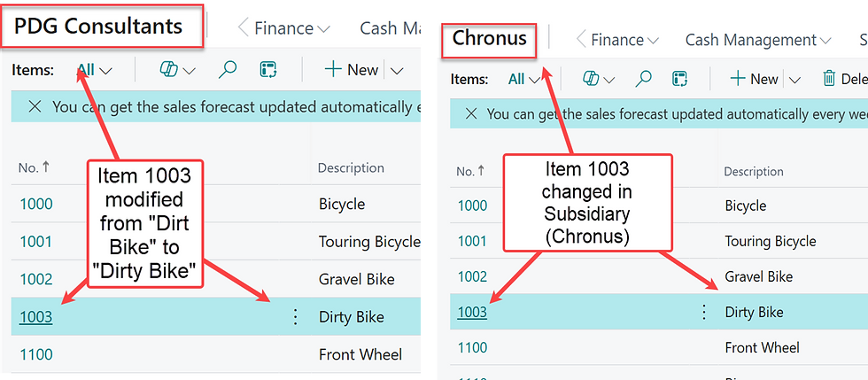
Task: Sort by No. column header in Chronus
Action: click(470, 171)
